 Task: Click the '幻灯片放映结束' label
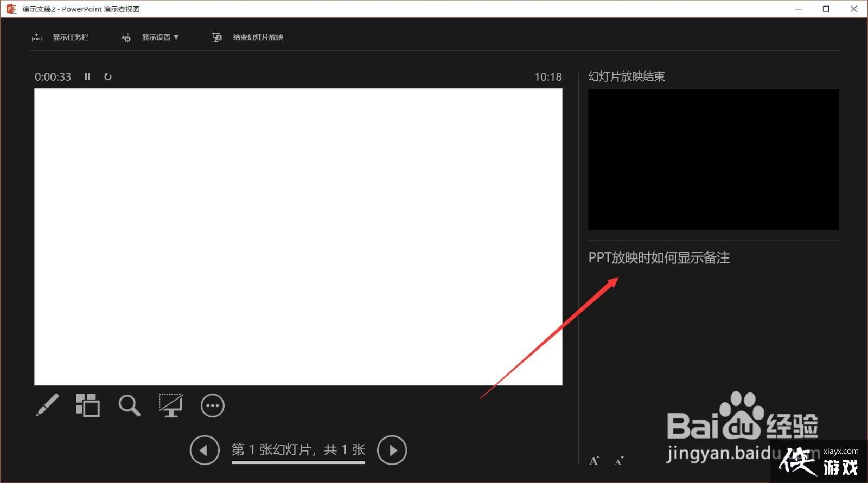627,76
